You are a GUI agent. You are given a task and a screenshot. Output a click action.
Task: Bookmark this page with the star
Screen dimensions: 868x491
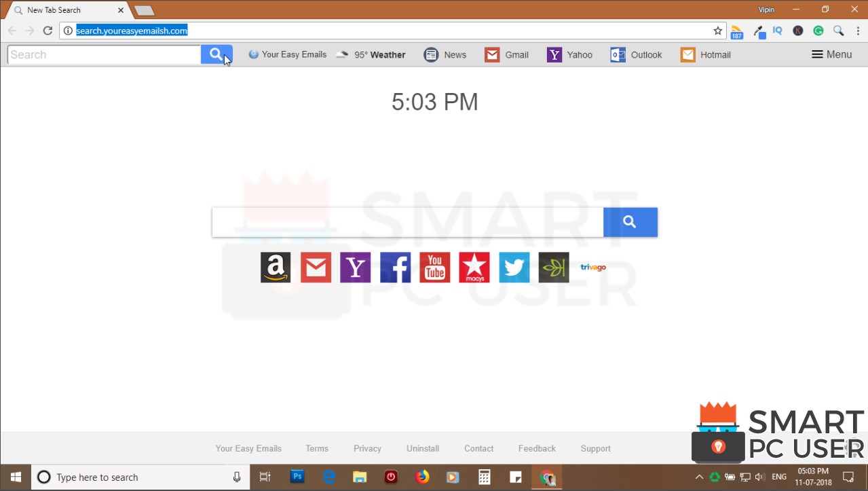click(718, 31)
